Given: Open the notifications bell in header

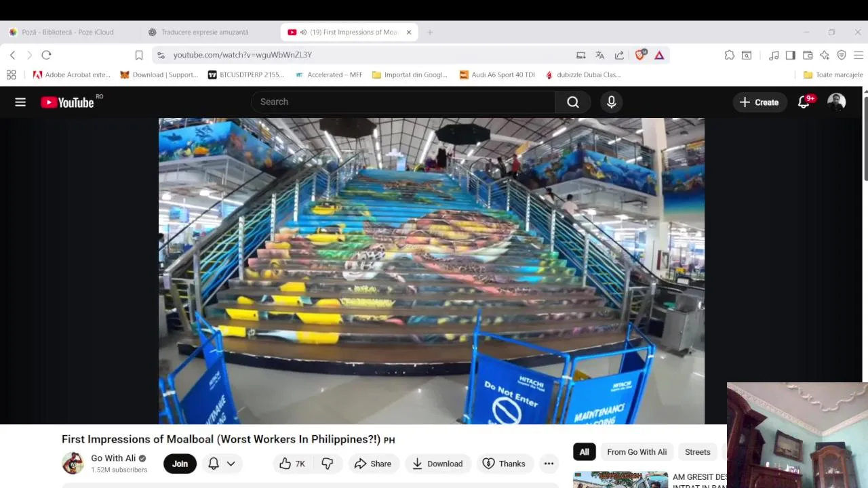Looking at the screenshot, I should (x=804, y=102).
